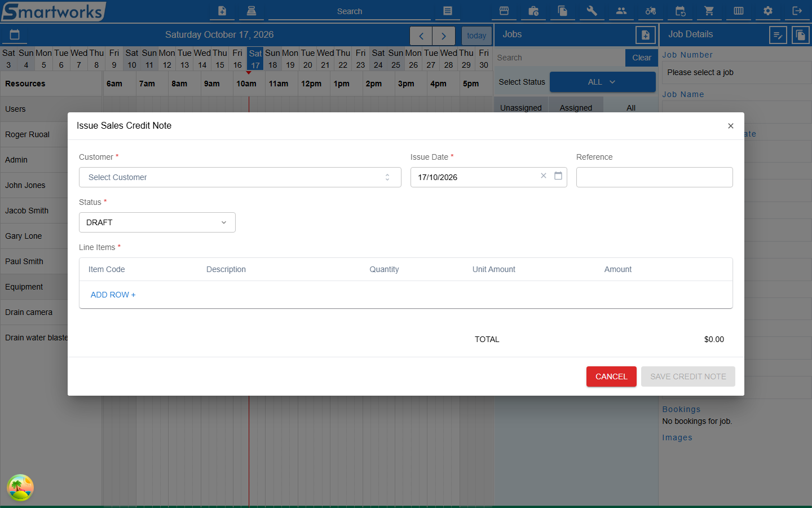Click the tractor equipment icon
Screen dimensions: 812x508
651,11
